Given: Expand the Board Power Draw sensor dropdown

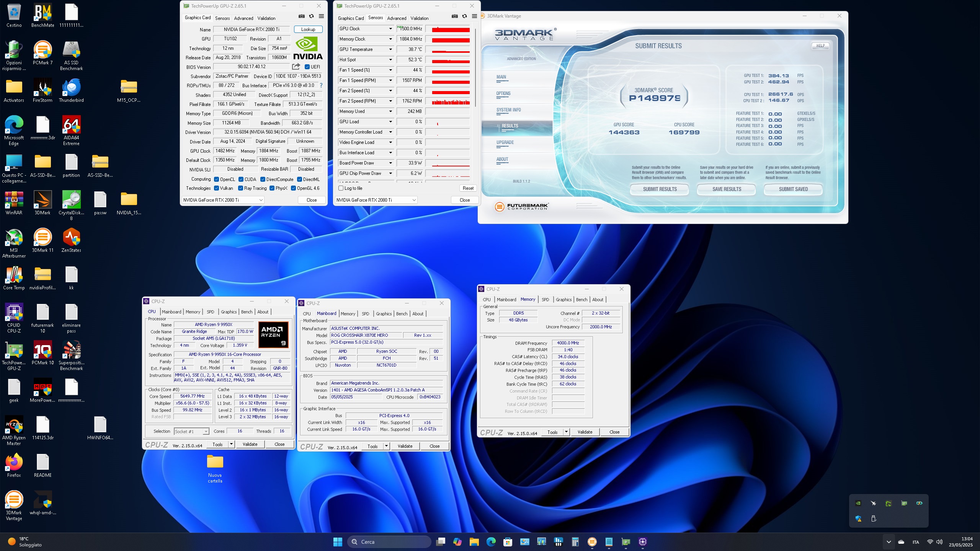Looking at the screenshot, I should point(390,163).
